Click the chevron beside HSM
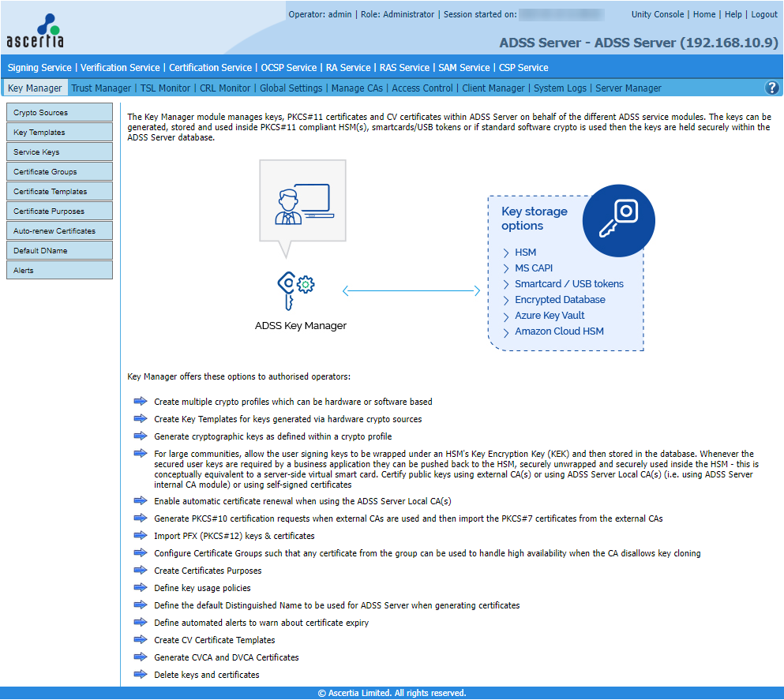This screenshot has height=700, width=784. (x=506, y=253)
